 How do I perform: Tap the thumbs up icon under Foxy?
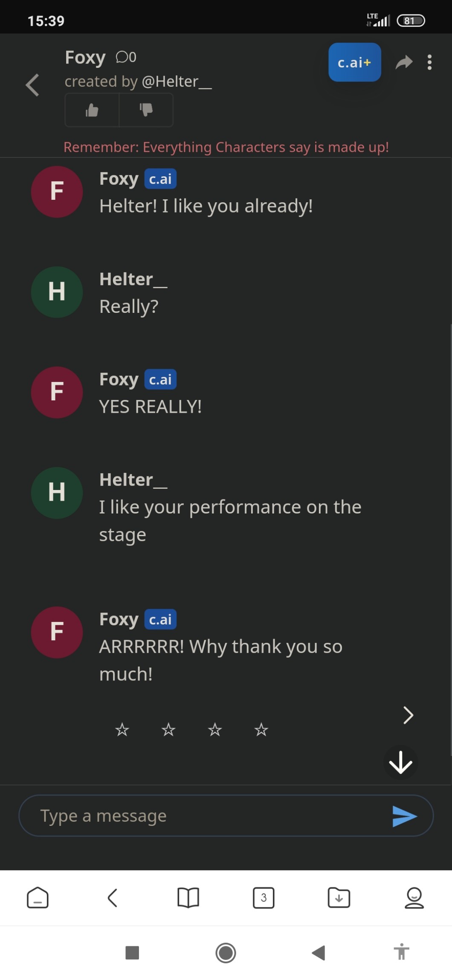pos(92,110)
